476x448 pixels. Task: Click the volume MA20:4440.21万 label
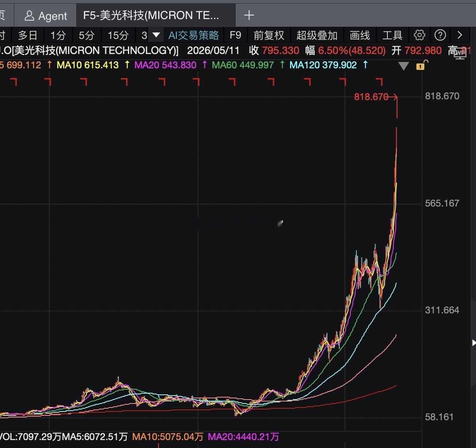pos(243,437)
